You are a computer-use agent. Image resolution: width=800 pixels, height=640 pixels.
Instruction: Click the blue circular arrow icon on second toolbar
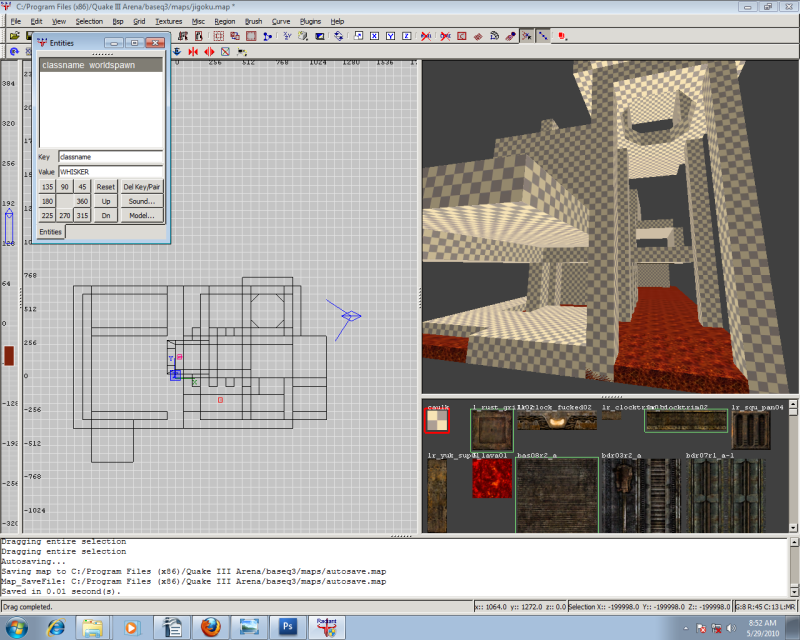[x=14, y=52]
